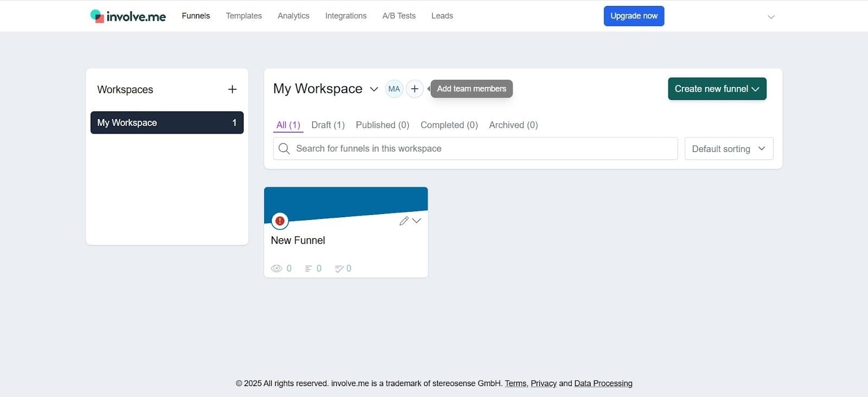Open the account menu chevron in the header
This screenshot has height=397, width=868.
771,17
